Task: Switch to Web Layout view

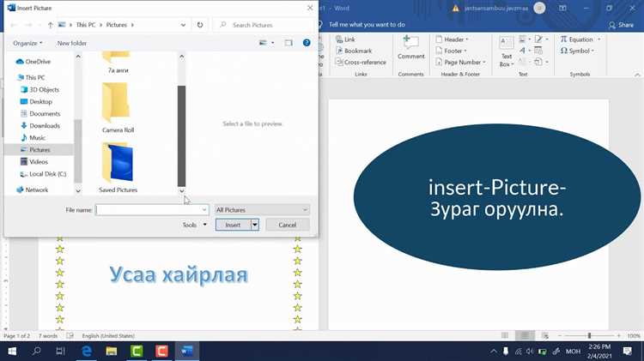Action: [x=545, y=335]
